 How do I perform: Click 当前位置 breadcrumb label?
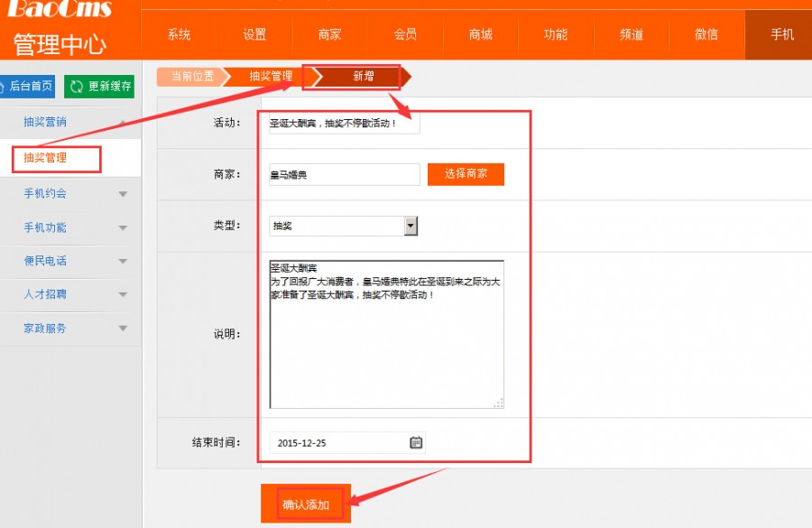(x=191, y=76)
